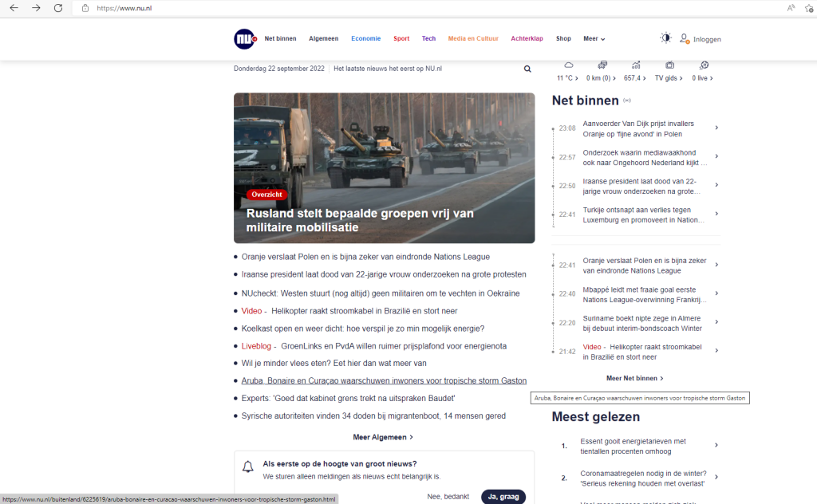817x504 pixels.
Task: Click the Ja, graag button
Action: pos(503,497)
